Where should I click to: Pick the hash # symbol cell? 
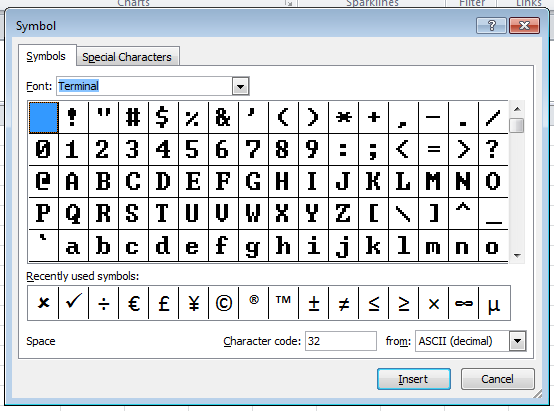pos(134,118)
